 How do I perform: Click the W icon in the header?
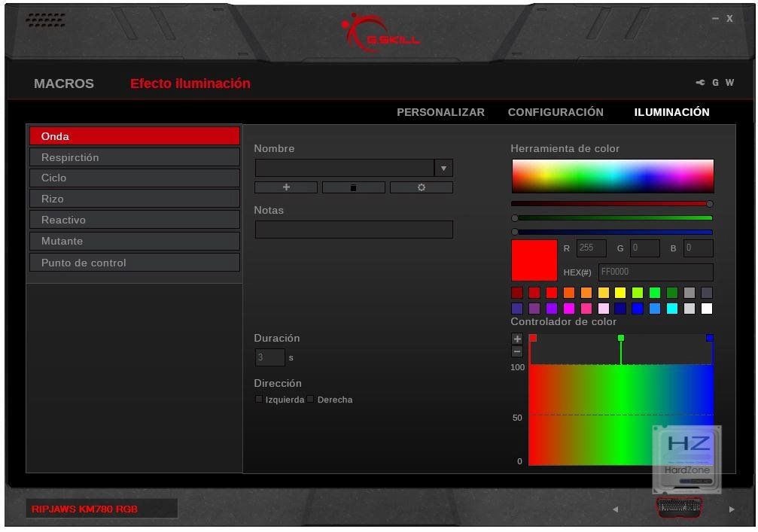[729, 83]
